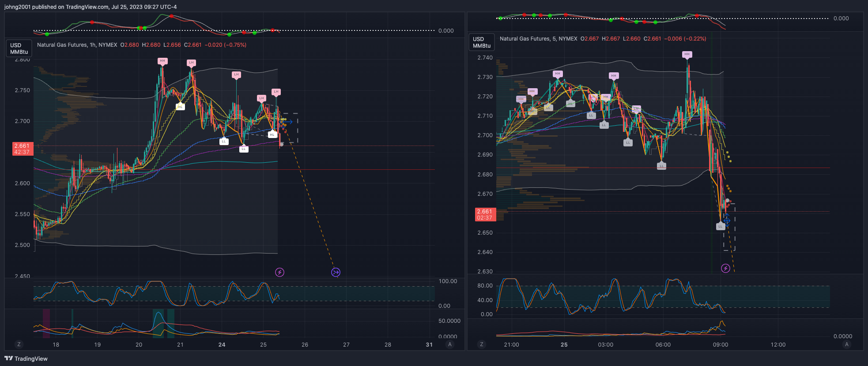Click the '21:00' label on the 5-minute time axis
Viewport: 868px width, 366px height.
[511, 345]
